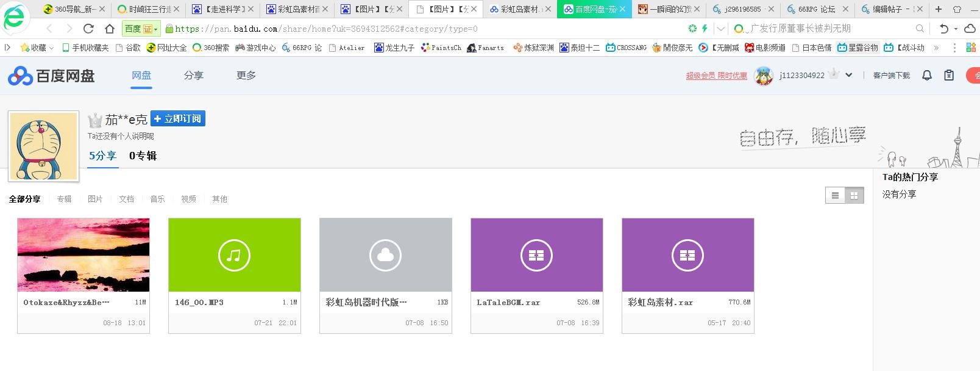Reload the page with browser refresh icon
980x371 pixels.
point(88,29)
